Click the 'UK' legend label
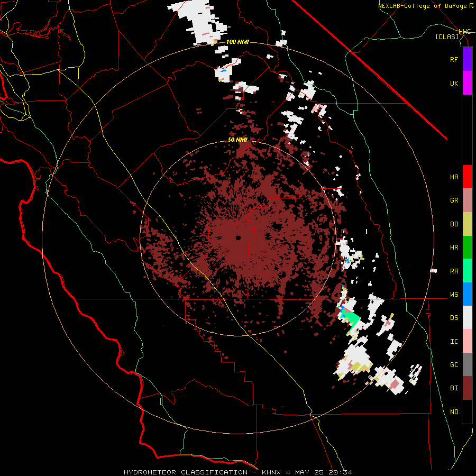The height and width of the screenshot is (476, 476). (x=454, y=83)
